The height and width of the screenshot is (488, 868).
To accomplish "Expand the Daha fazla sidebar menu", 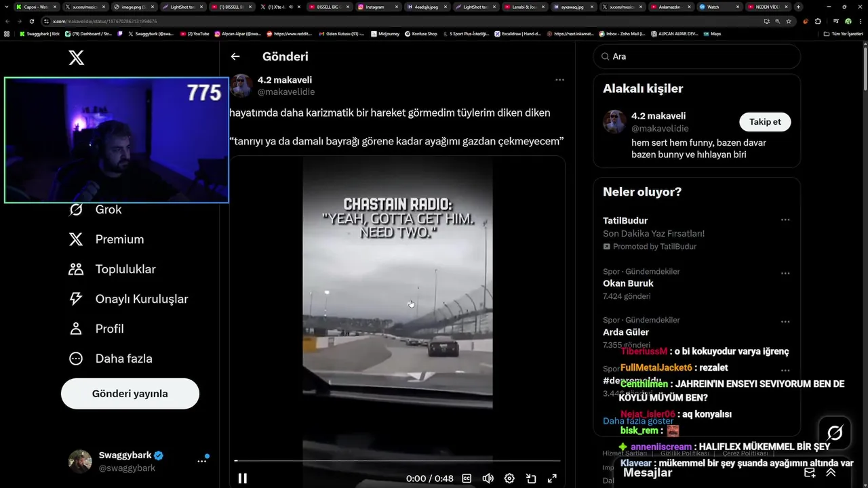I will (110, 359).
